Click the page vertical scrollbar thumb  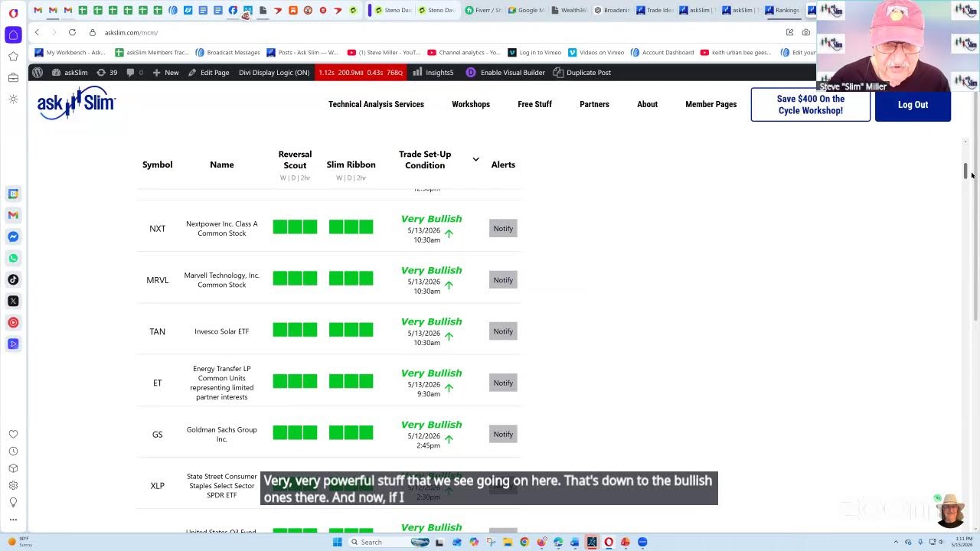[x=966, y=171]
